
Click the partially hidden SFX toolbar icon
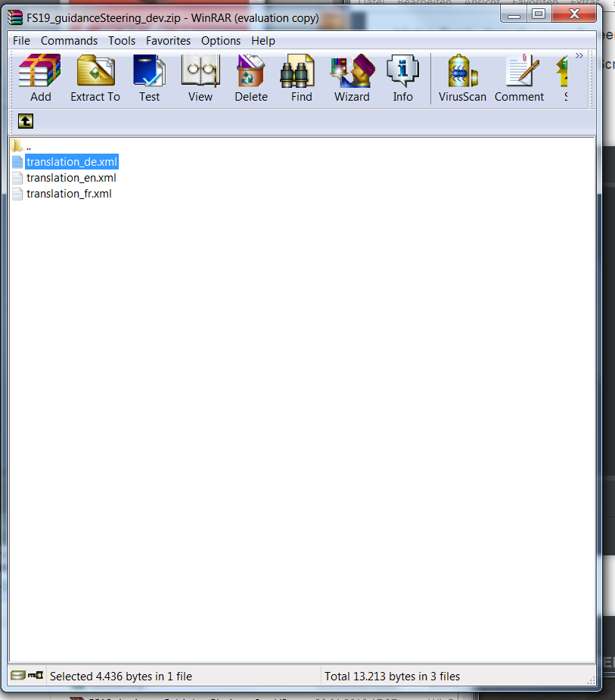(x=563, y=78)
